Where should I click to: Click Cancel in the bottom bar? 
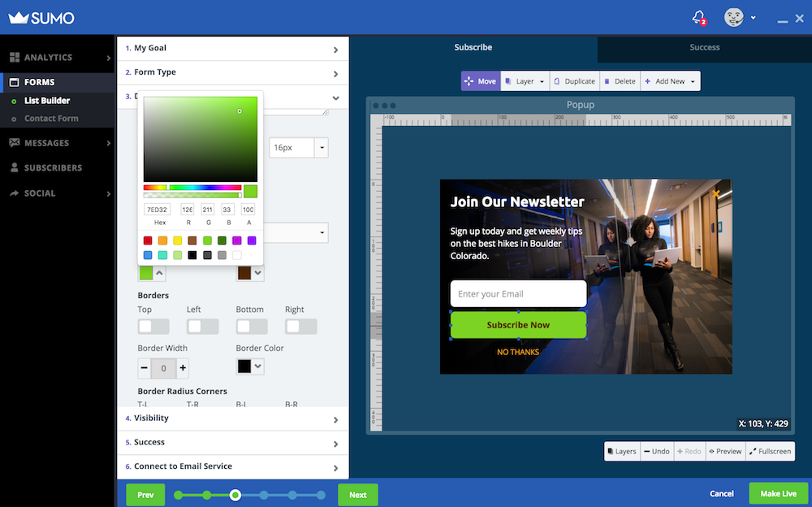coord(721,493)
